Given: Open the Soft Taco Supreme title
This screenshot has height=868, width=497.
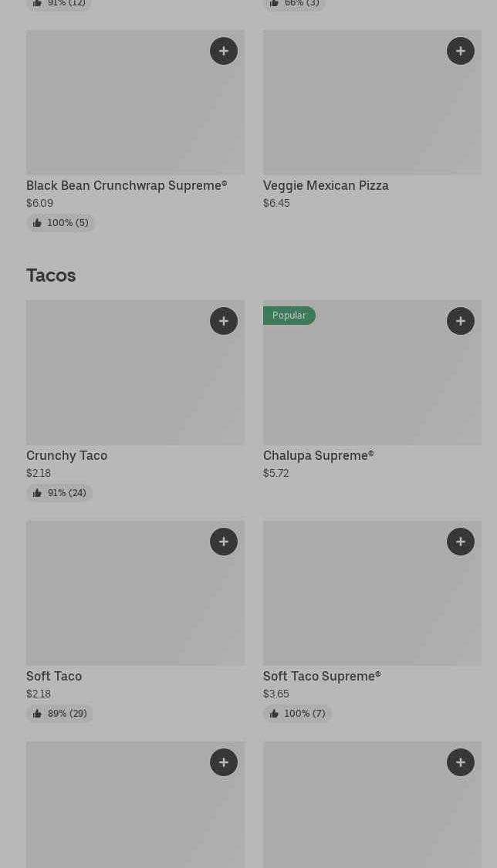Looking at the screenshot, I should (x=322, y=676).
